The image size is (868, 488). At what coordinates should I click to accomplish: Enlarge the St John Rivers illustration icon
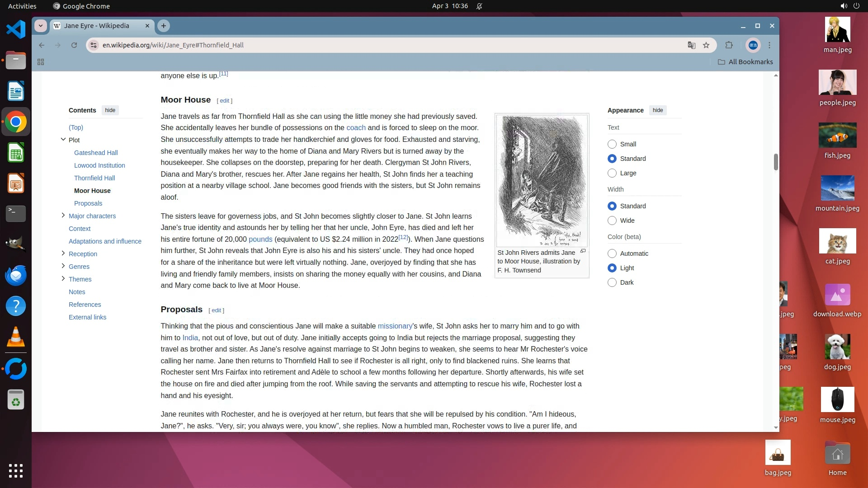(583, 251)
